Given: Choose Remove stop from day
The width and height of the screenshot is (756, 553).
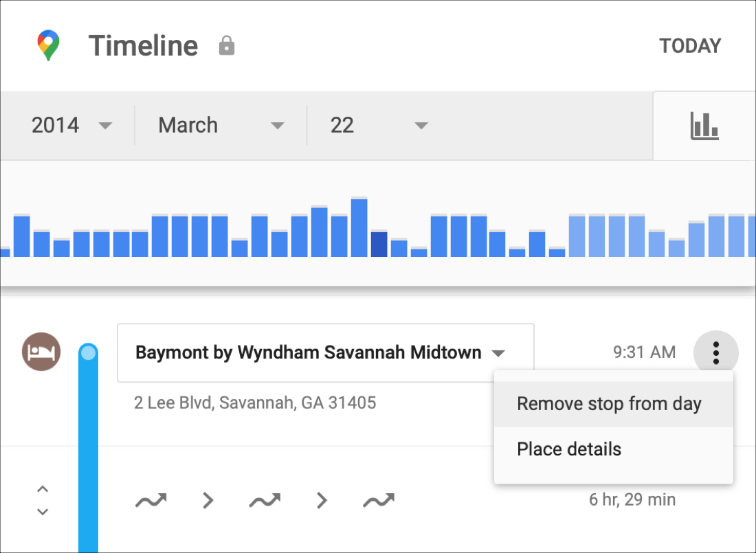Looking at the screenshot, I should coord(614,404).
